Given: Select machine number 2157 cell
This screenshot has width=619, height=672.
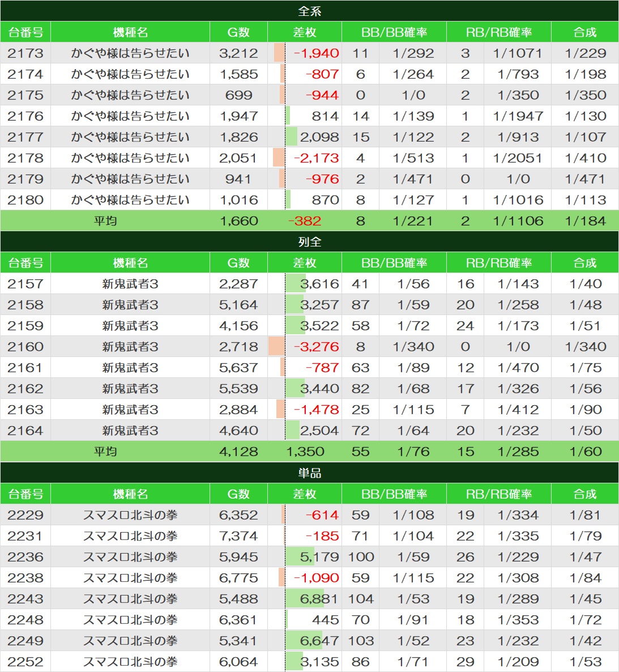Looking at the screenshot, I should [25, 284].
